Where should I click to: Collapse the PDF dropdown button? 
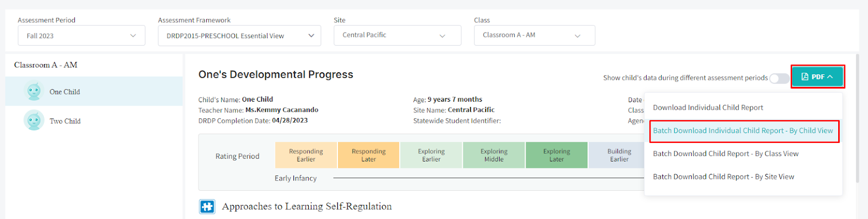(x=818, y=77)
